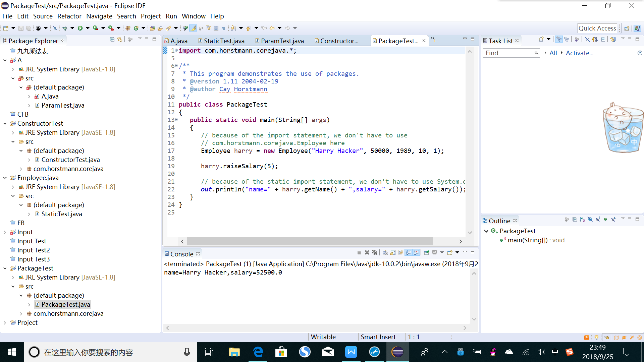Click the Quick Access field
The image size is (644, 362).
pos(597,28)
